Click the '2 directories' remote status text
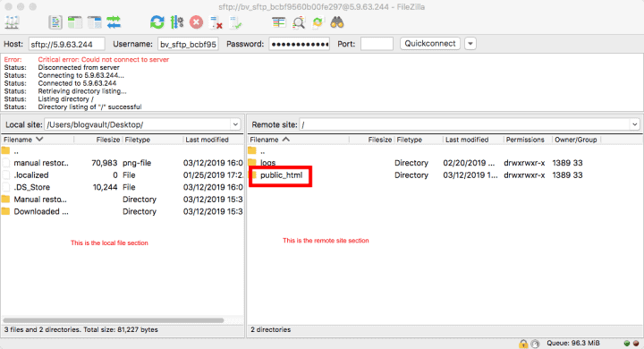The height and width of the screenshot is (349, 644). (x=271, y=329)
